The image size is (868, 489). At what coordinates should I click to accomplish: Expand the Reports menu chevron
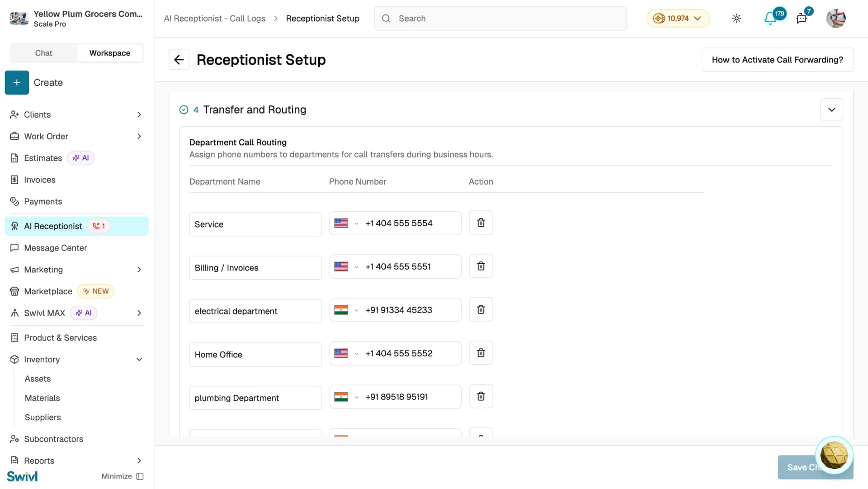click(x=139, y=461)
